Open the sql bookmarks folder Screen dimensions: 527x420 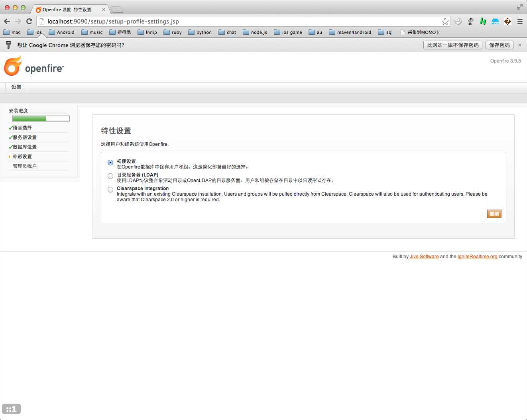point(385,32)
